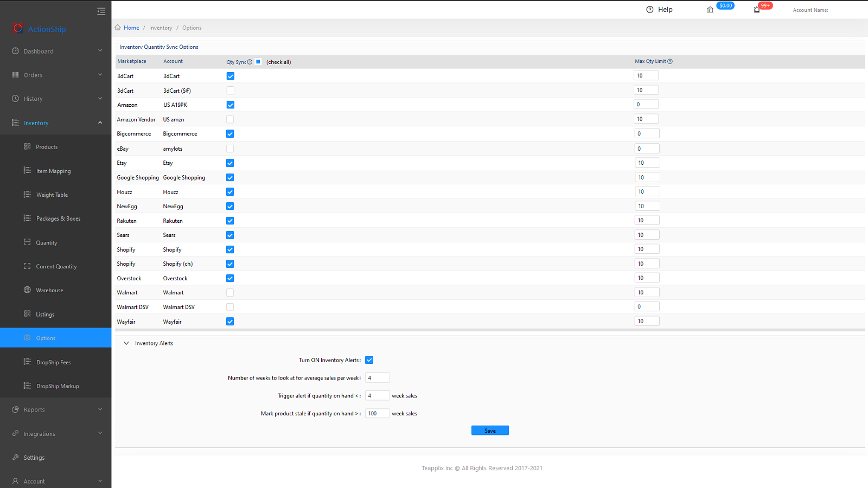Save the inventory options
The width and height of the screenshot is (868, 488).
(x=490, y=431)
